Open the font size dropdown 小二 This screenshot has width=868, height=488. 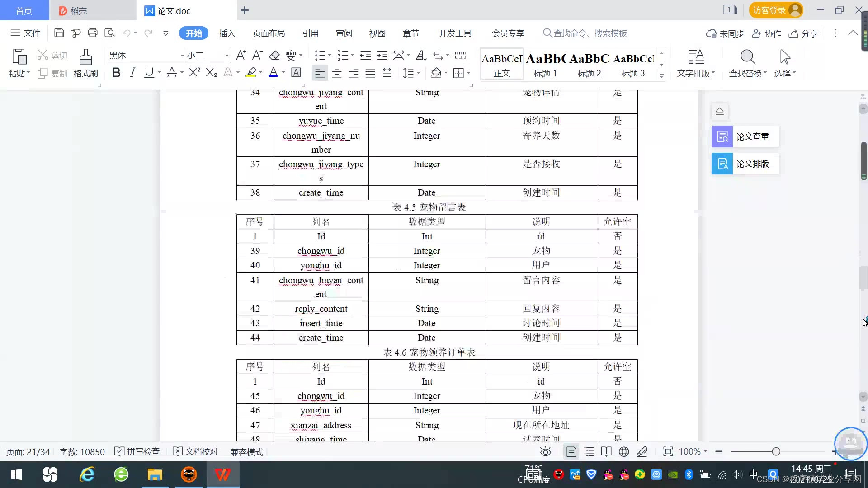[x=227, y=56]
